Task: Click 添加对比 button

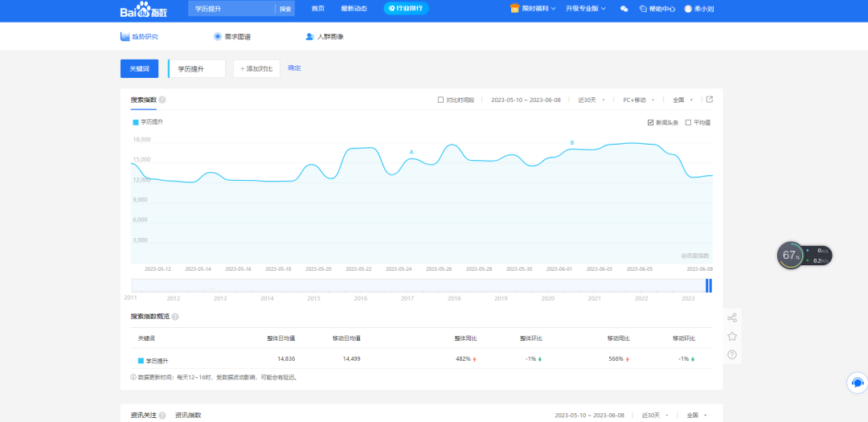Action: point(257,68)
